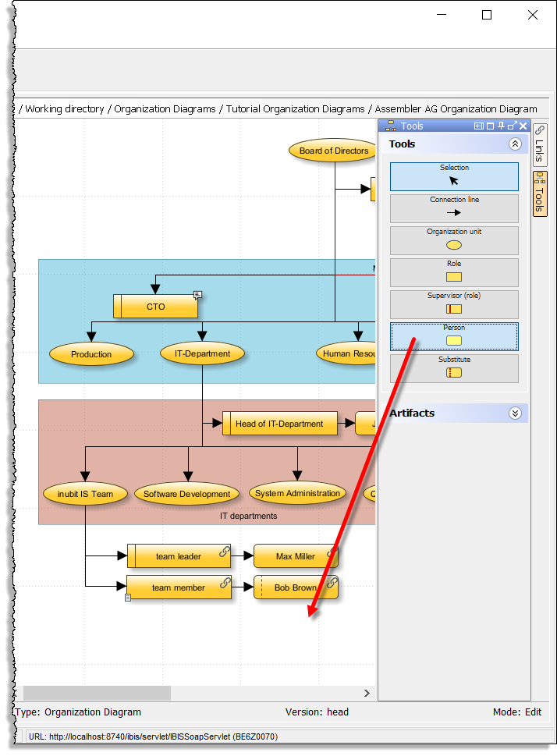Undock Tools panel to floating window
Viewport: 557px width, 756px height.
tap(512, 126)
